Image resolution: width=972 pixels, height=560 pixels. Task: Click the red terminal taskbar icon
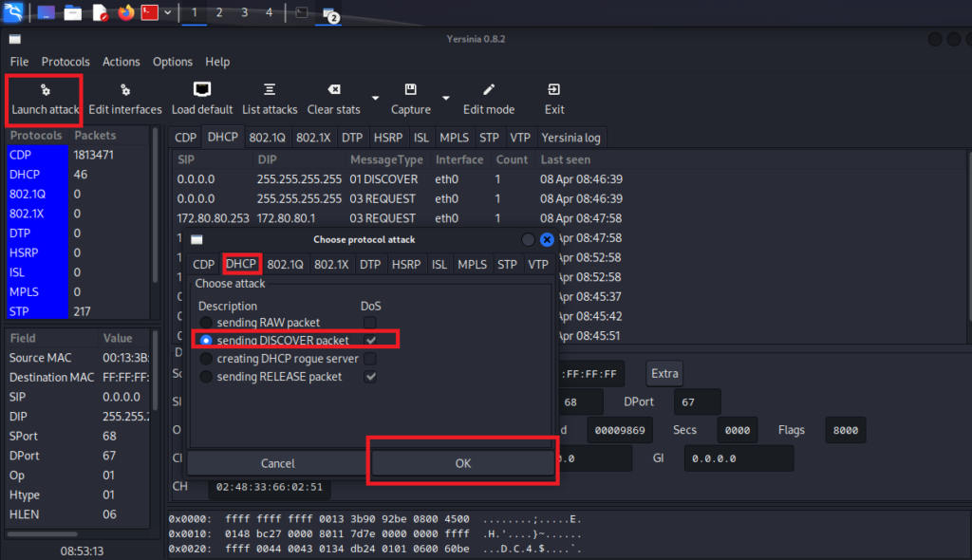pos(149,12)
